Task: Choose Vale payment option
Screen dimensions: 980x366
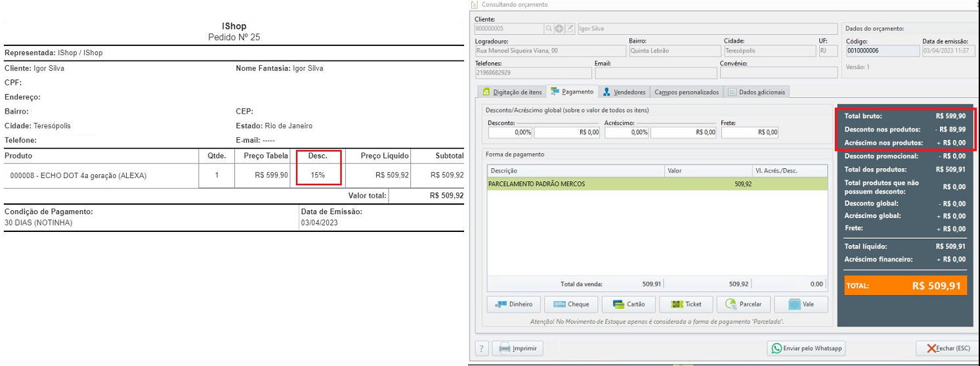Action: coord(801,304)
